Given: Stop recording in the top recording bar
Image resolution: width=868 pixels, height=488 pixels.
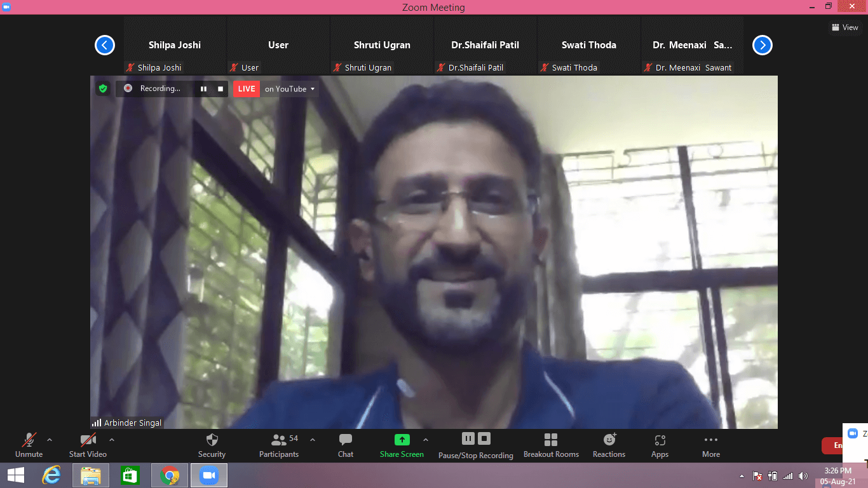Looking at the screenshot, I should coord(220,89).
